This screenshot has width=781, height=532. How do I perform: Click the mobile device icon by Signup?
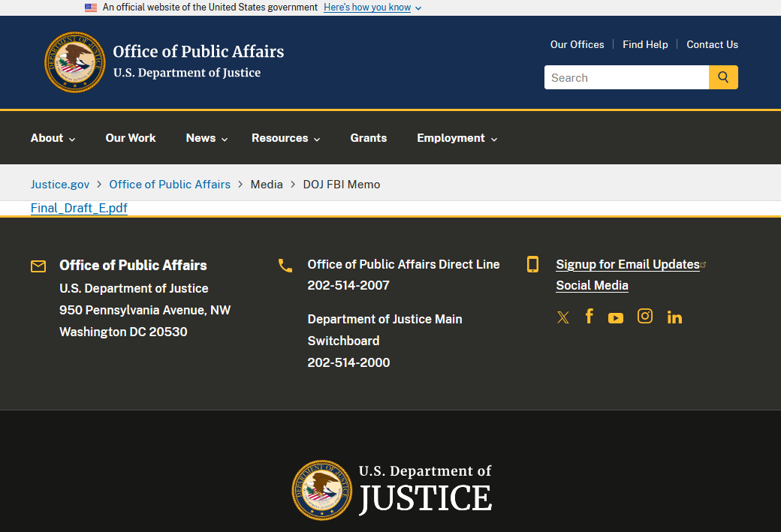click(x=532, y=264)
